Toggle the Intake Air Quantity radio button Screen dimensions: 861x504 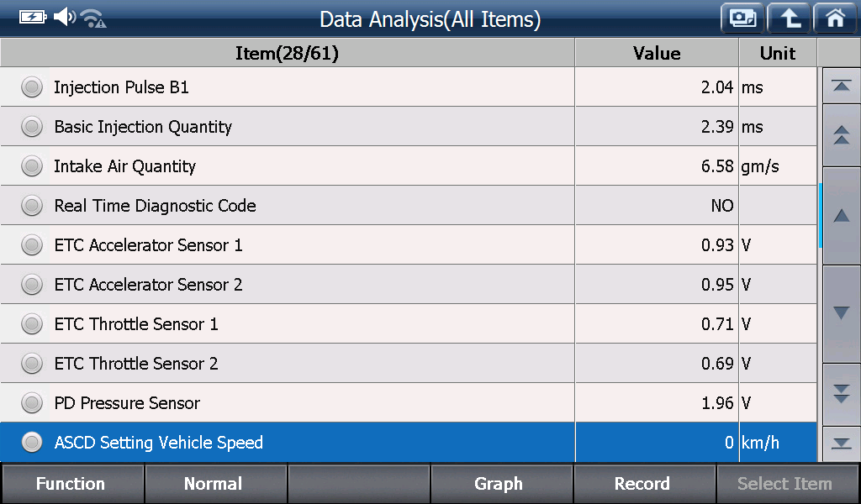coord(32,166)
